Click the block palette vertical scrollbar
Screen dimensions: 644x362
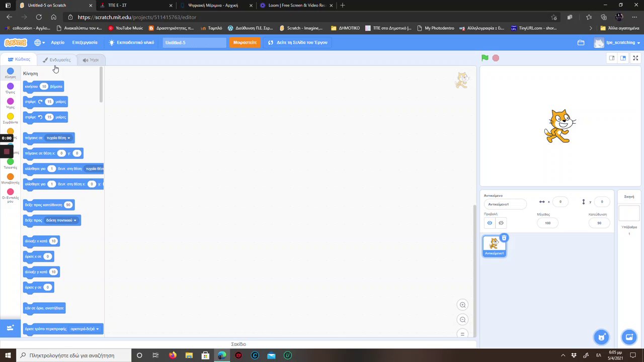(101, 85)
